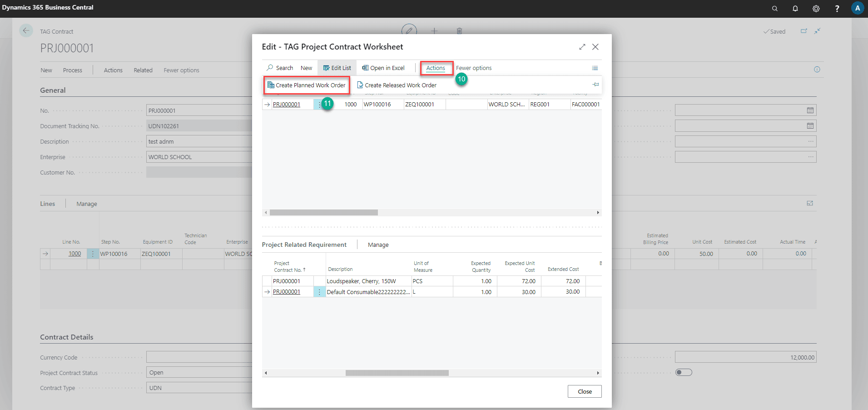868x410 pixels.
Task: Click Create Released Work Order
Action: click(x=397, y=85)
